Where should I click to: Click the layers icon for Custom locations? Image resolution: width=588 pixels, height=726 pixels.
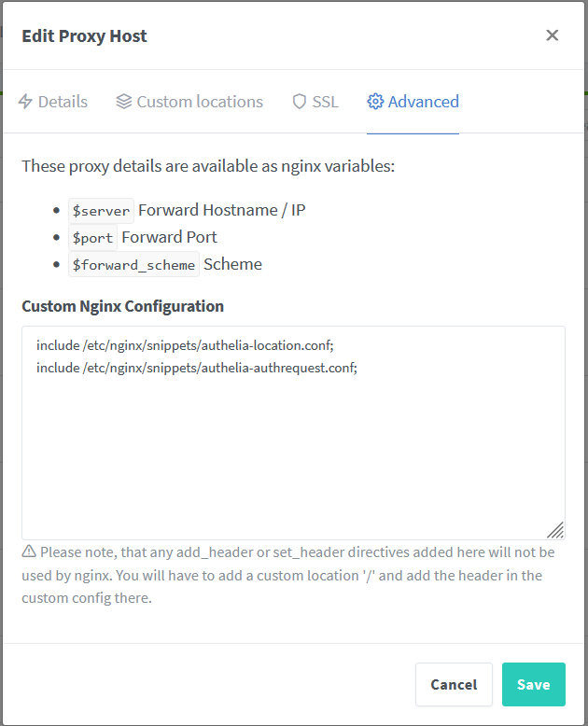pos(123,102)
